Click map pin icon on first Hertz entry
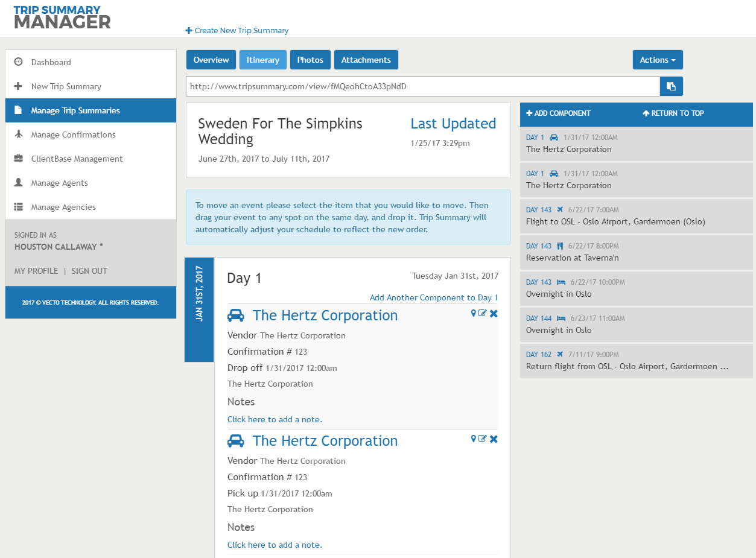 [x=474, y=313]
